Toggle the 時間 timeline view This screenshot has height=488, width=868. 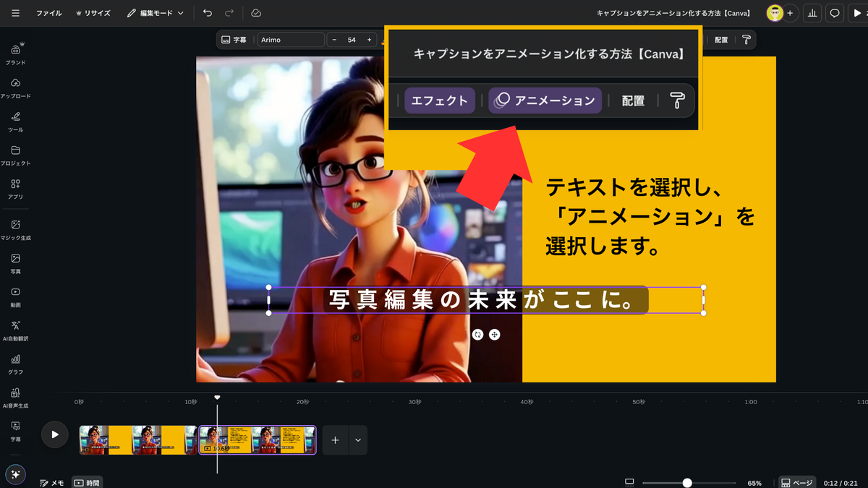[88, 482]
